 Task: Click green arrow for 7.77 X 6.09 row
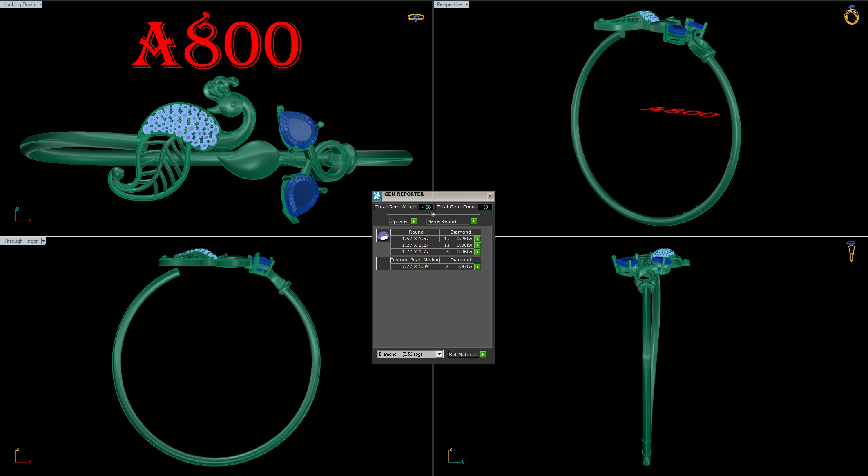(x=478, y=266)
